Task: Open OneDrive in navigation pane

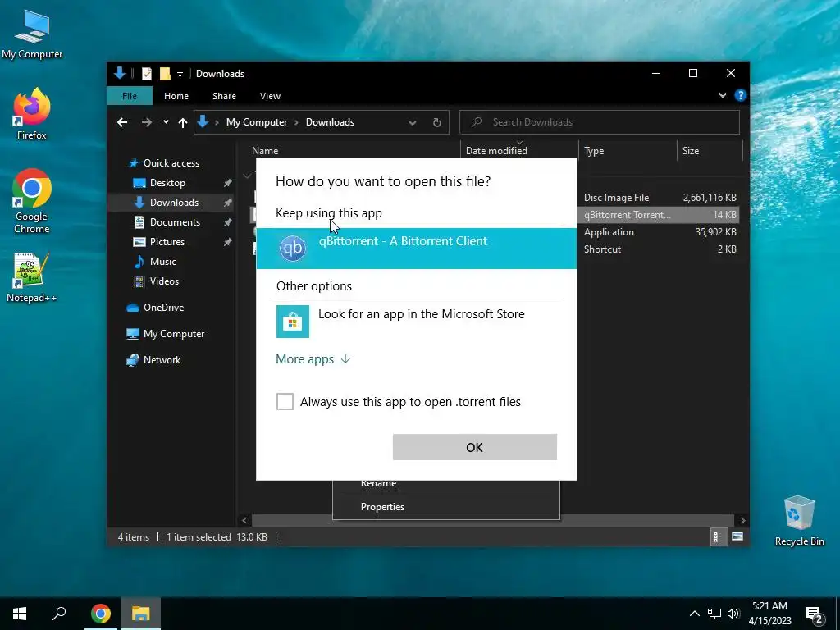Action: pyautogui.click(x=163, y=308)
